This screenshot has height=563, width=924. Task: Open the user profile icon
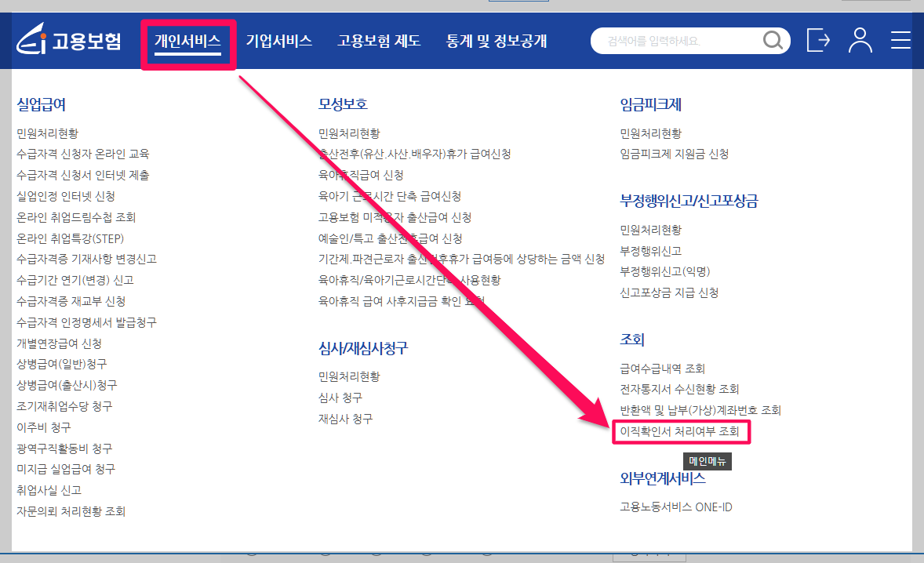click(860, 40)
